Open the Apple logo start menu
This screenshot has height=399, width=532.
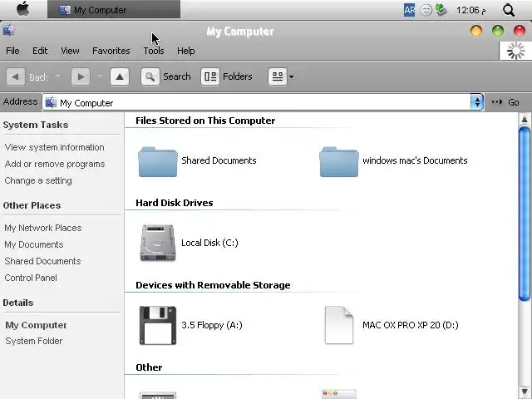(22, 9)
